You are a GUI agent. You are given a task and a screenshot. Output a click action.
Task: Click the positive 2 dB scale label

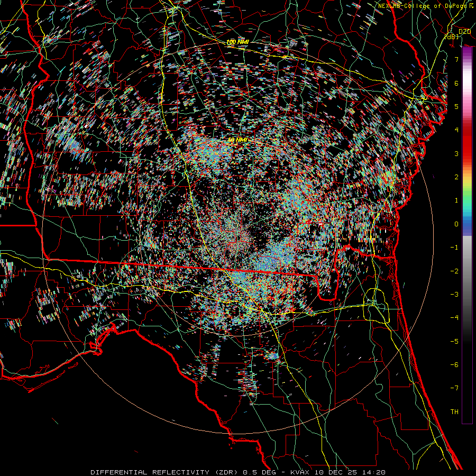point(456,177)
